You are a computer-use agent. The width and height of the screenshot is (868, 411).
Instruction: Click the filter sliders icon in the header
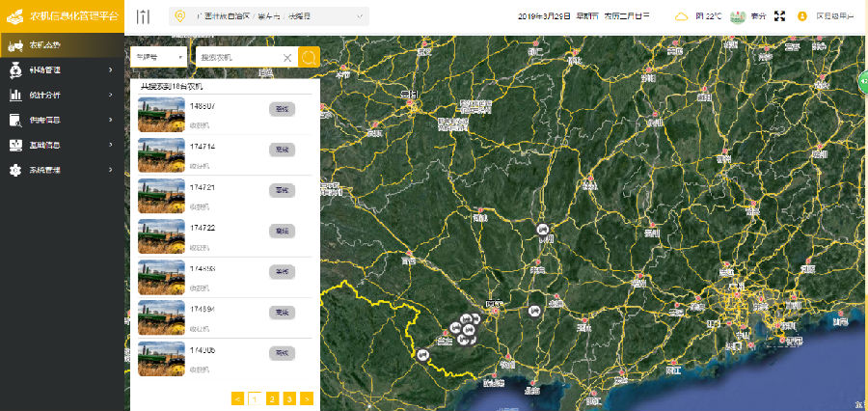(144, 16)
